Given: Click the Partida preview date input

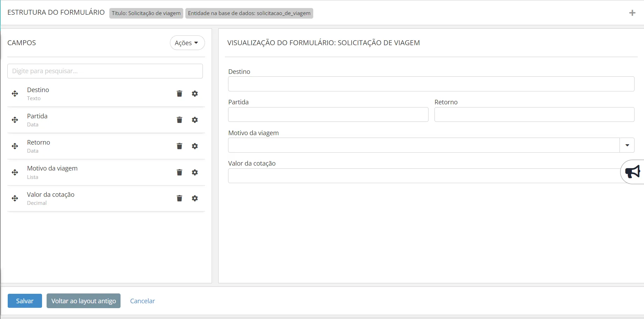Looking at the screenshot, I should click(328, 115).
